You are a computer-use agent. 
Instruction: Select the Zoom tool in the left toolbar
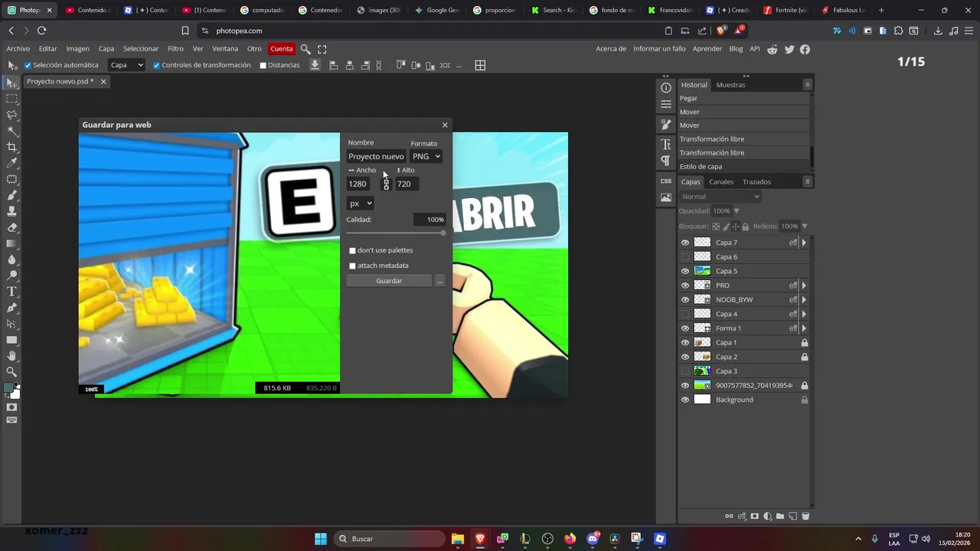(11, 372)
